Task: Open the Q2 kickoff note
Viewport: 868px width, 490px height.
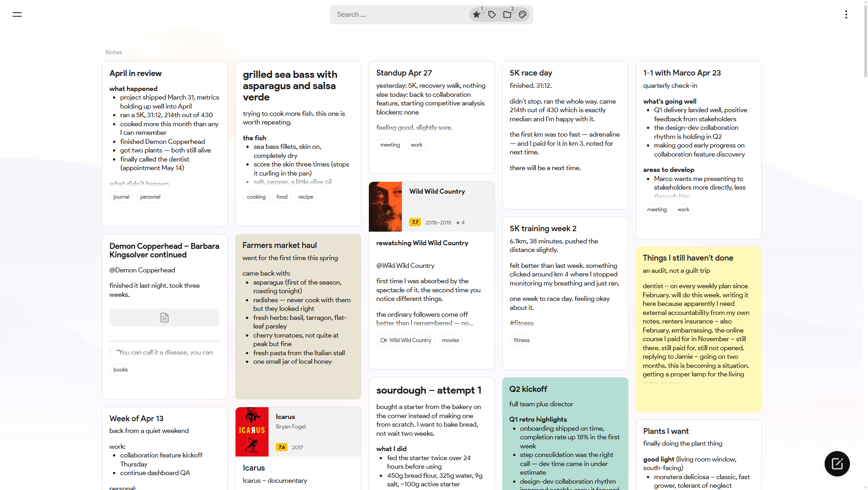Action: 565,433
